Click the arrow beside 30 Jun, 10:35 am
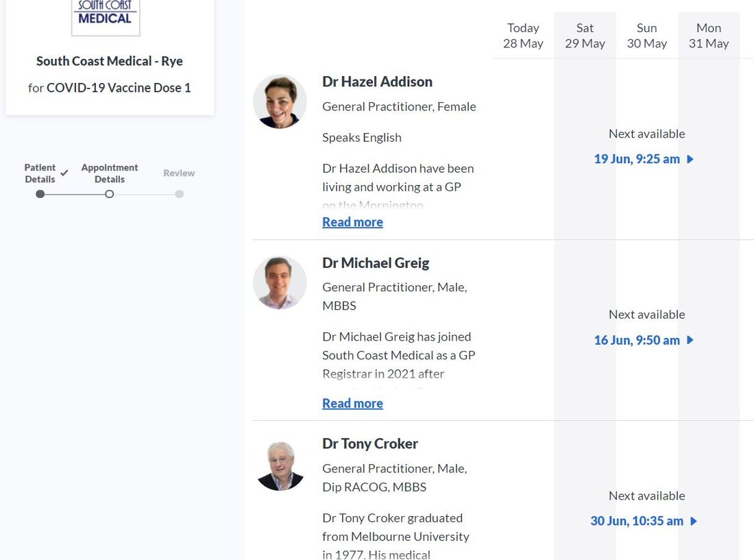Image resolution: width=754 pixels, height=560 pixels. pyautogui.click(x=694, y=521)
